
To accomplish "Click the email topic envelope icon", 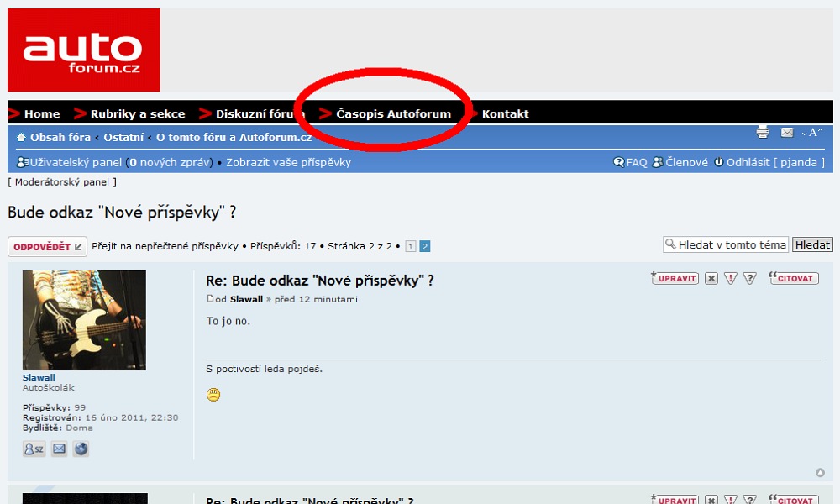I will pyautogui.click(x=787, y=133).
